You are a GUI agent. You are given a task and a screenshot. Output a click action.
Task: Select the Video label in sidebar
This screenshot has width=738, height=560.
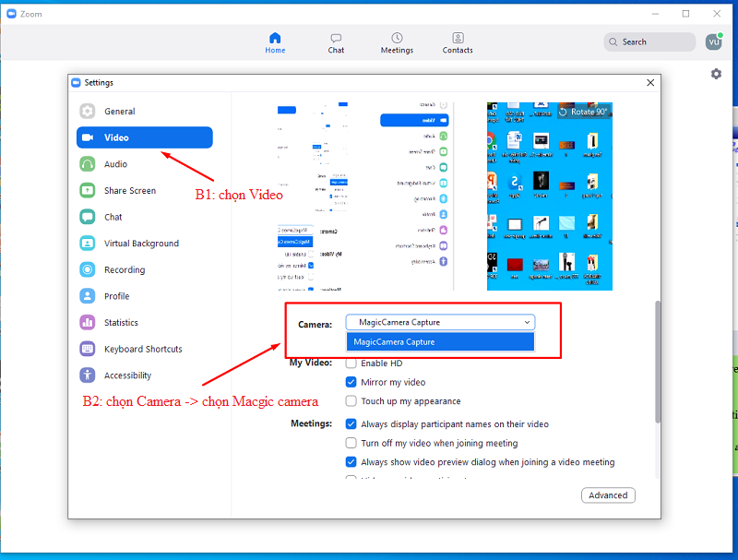pyautogui.click(x=116, y=137)
